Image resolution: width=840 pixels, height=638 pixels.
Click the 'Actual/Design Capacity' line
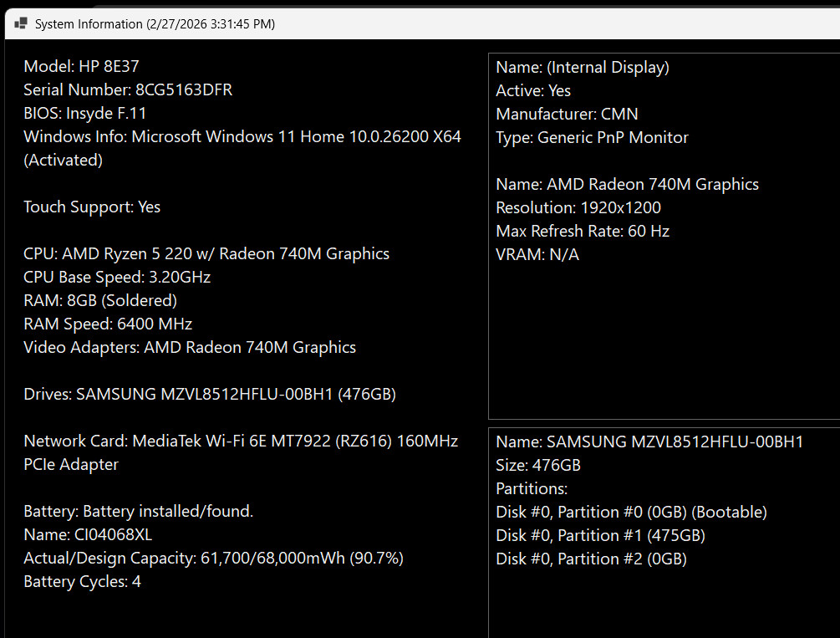click(213, 558)
